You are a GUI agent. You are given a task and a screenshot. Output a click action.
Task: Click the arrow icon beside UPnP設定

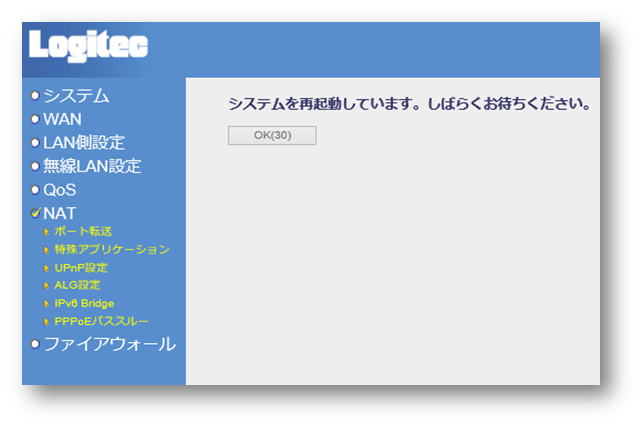(46, 268)
